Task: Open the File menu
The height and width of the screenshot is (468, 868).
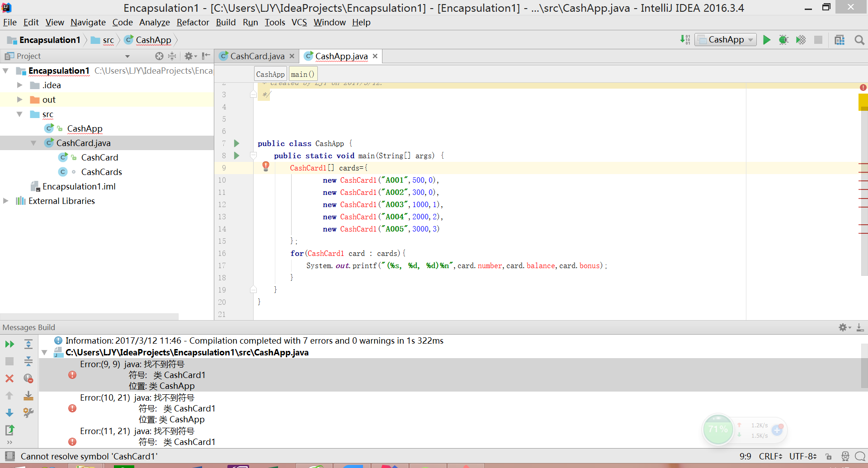Action: [10, 22]
